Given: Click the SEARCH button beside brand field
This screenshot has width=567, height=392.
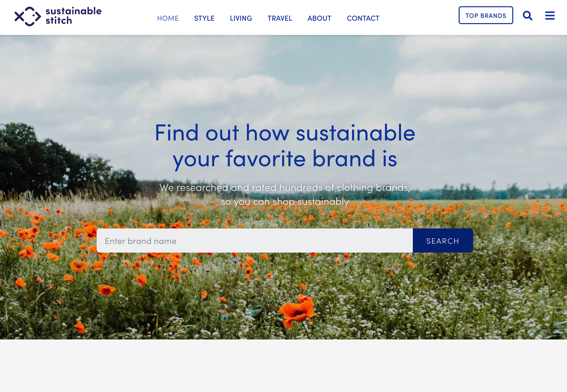Looking at the screenshot, I should coord(443,241).
